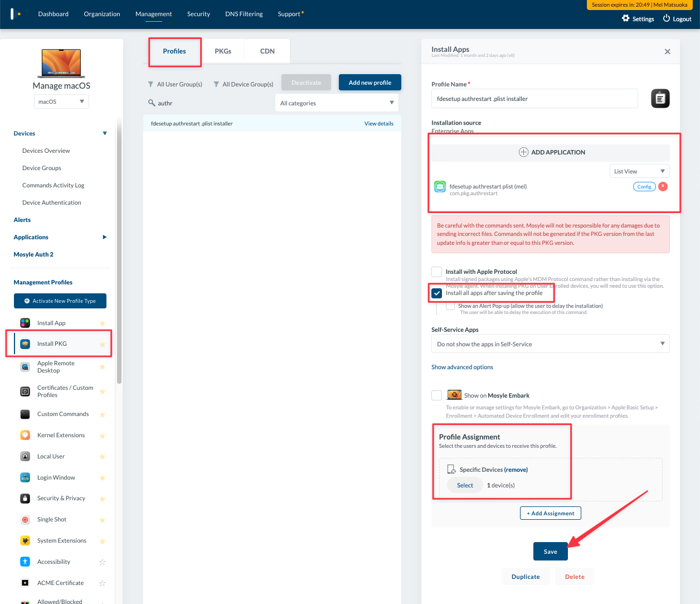700x604 pixels.
Task: Click Add Assignment button
Action: (x=551, y=513)
